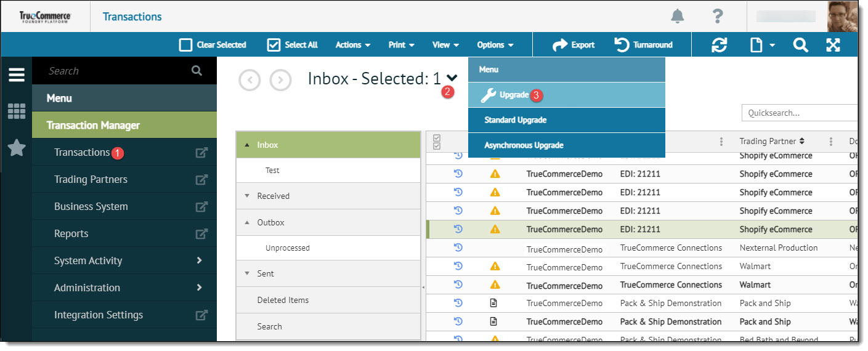This screenshot has width=868, height=351.
Task: Open the notifications bell
Action: (x=678, y=16)
